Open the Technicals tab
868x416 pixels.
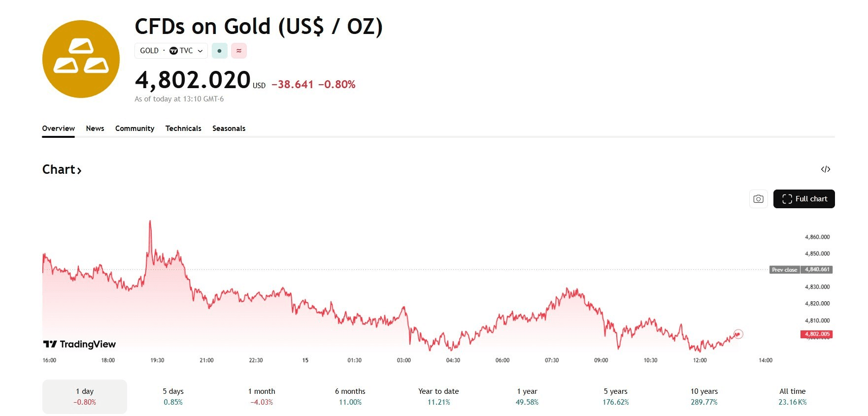(183, 128)
